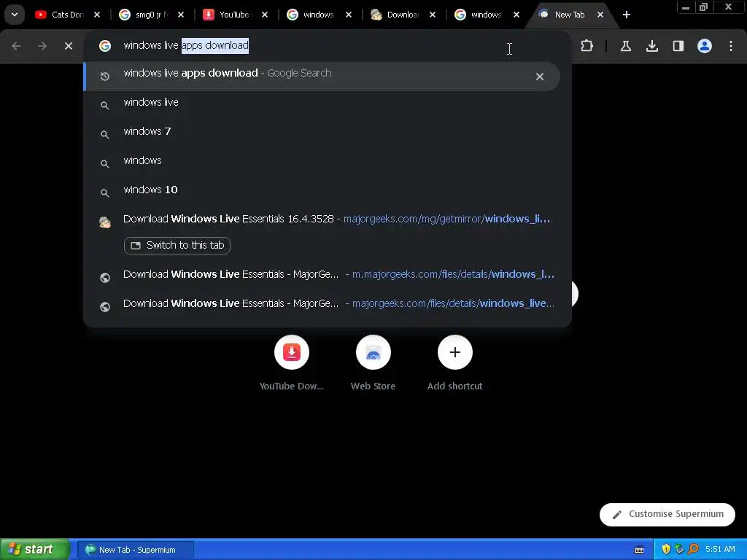Select New Tab - Supermium taskbar item
Image resolution: width=747 pixels, height=560 pixels.
(136, 550)
